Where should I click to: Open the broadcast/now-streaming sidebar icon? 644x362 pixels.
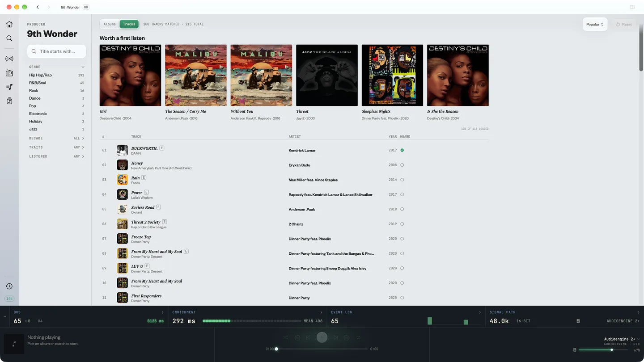pos(9,59)
